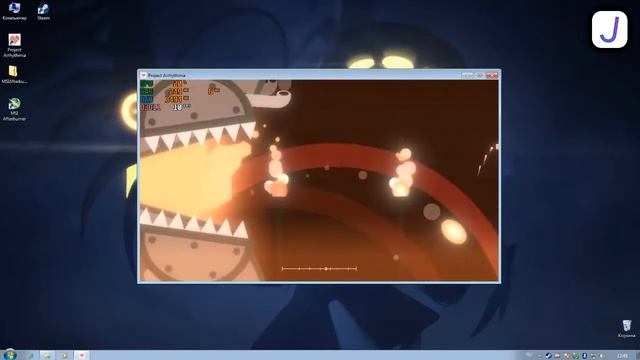This screenshot has width=640, height=360.
Task: Close the Project Arrhythmia window
Action: pos(492,75)
